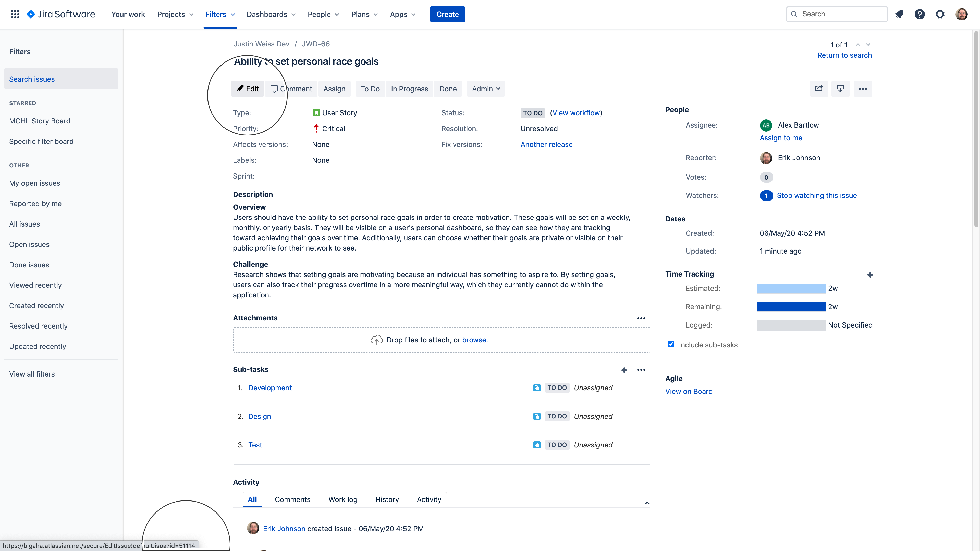Open the settings gear icon
This screenshot has height=551, width=980.
tap(940, 14)
